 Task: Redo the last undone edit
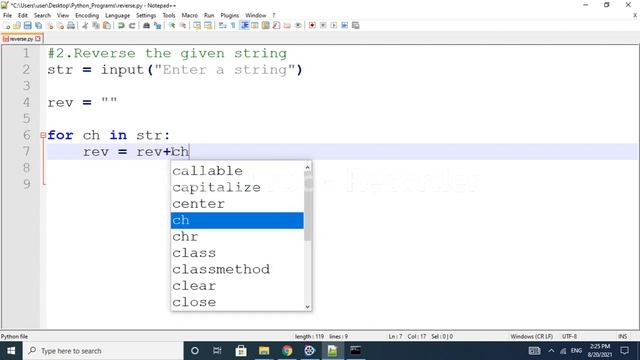click(132, 25)
